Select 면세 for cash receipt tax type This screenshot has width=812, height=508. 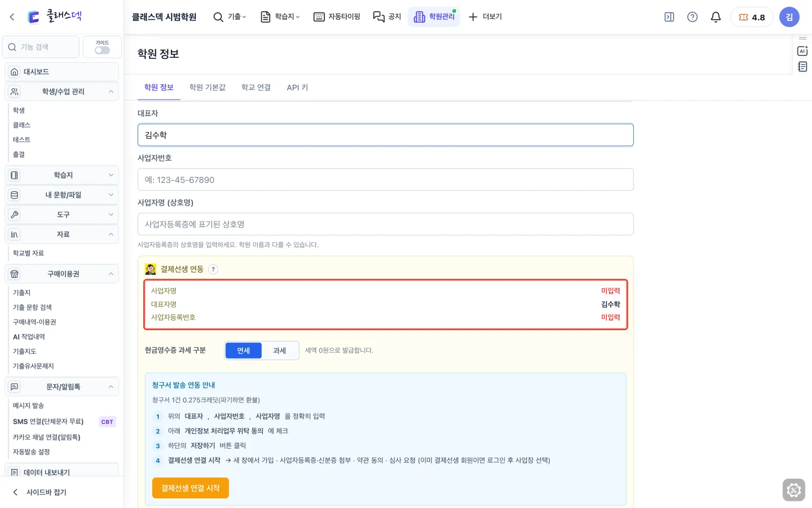click(244, 351)
